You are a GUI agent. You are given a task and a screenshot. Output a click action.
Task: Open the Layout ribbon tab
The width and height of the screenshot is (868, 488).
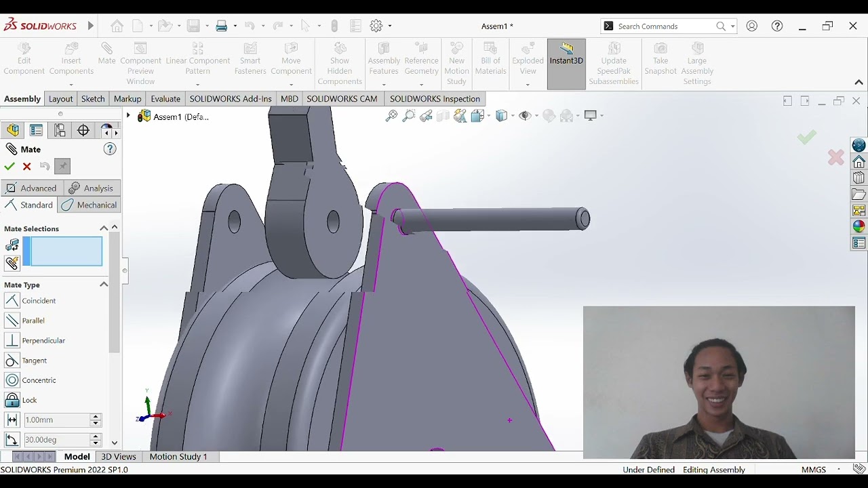tap(60, 98)
